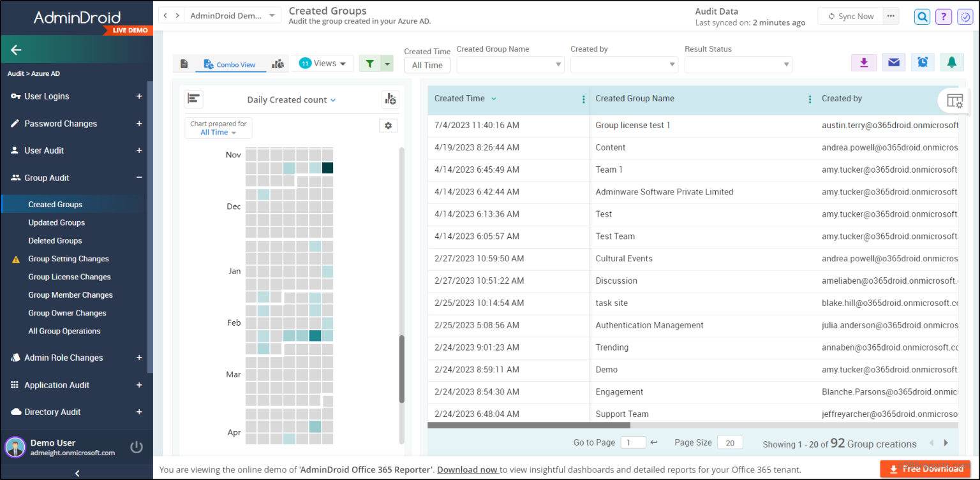Click the green filter funnel icon
The image size is (980, 480).
pyautogui.click(x=369, y=64)
